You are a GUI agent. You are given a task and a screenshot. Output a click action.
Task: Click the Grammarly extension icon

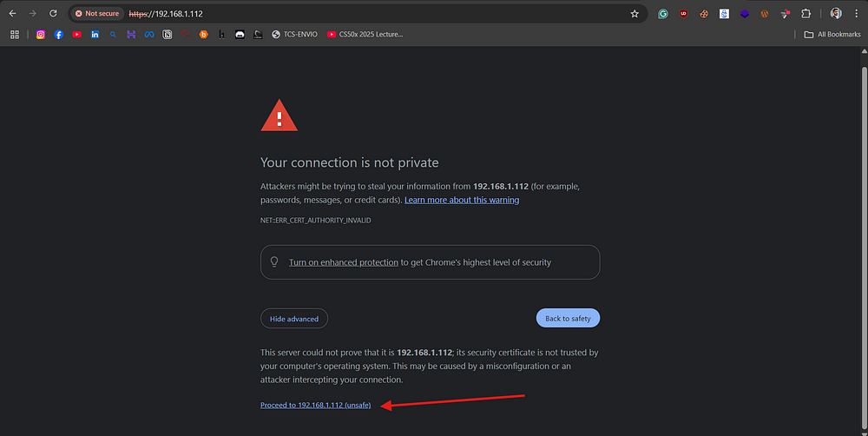point(662,14)
